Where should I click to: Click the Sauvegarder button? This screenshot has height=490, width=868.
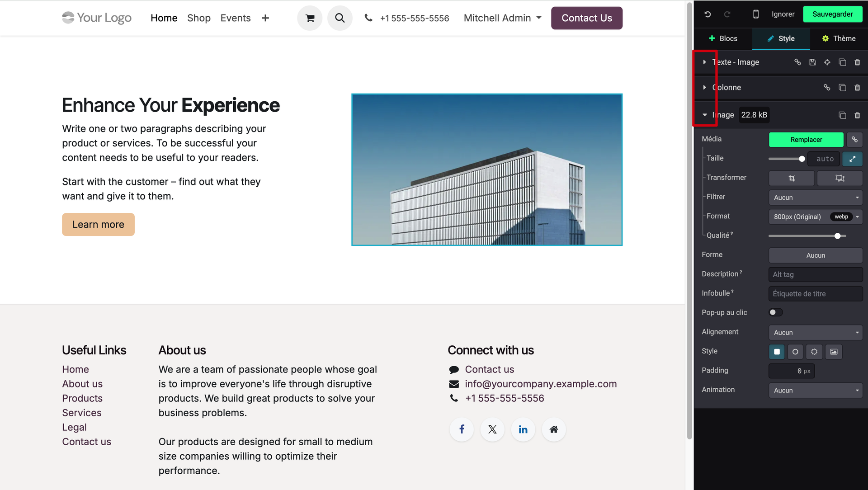coord(832,14)
